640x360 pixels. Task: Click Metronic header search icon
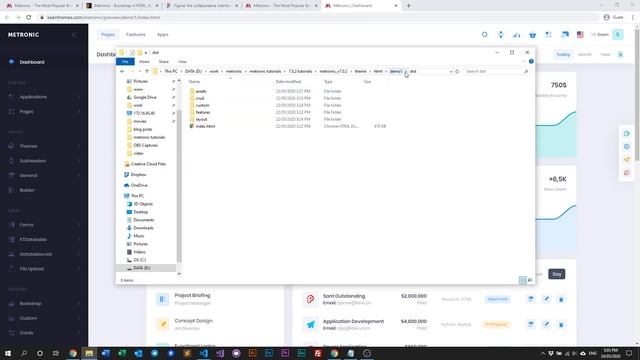coord(484,35)
